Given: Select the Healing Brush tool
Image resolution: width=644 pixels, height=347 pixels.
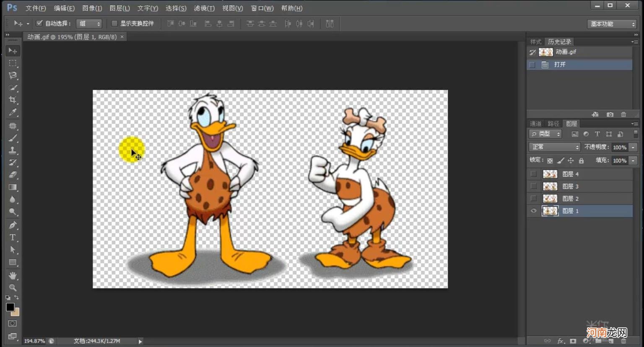Looking at the screenshot, I should [13, 126].
